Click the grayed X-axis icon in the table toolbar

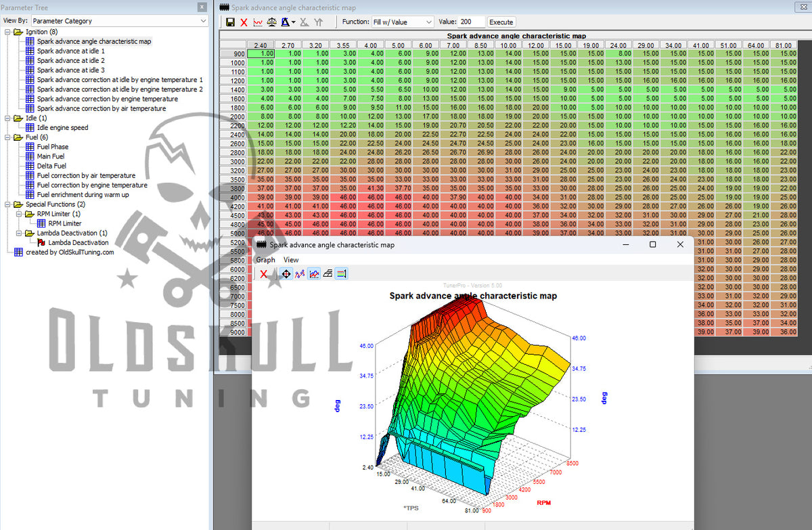tap(304, 22)
